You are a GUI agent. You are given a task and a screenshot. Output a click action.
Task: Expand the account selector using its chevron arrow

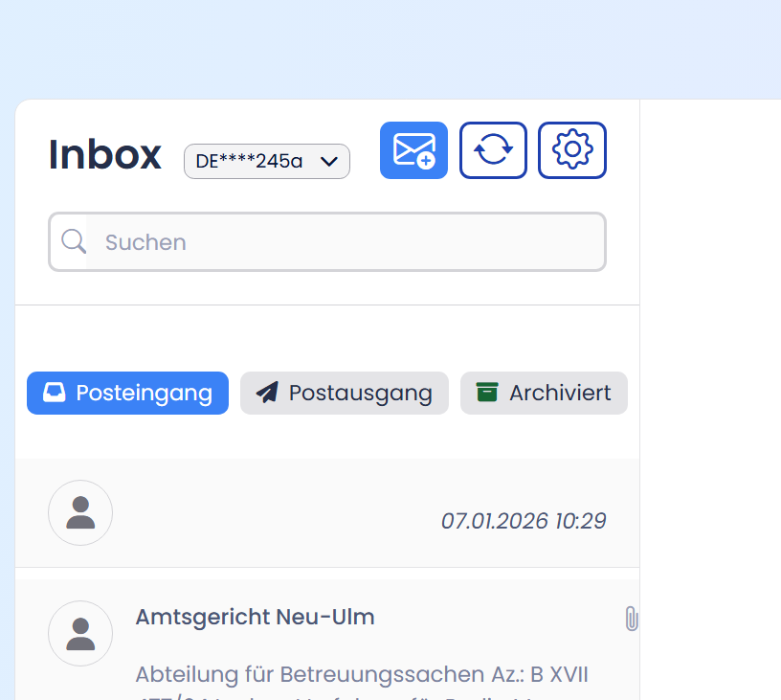(x=328, y=161)
